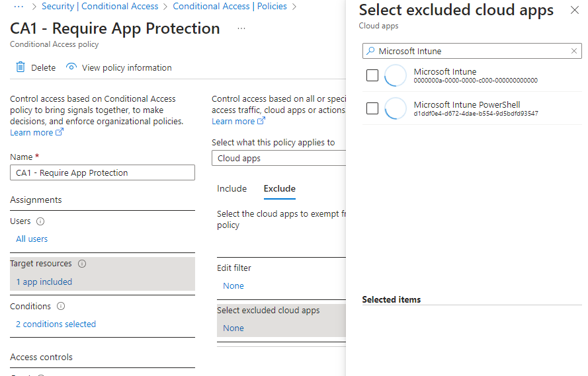The height and width of the screenshot is (376, 588).
Task: Click the Assignments heading
Action: pos(36,200)
